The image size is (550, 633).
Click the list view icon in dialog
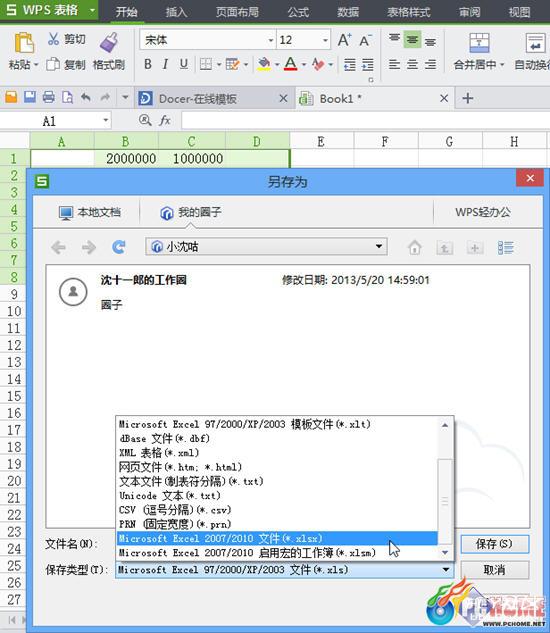click(506, 247)
